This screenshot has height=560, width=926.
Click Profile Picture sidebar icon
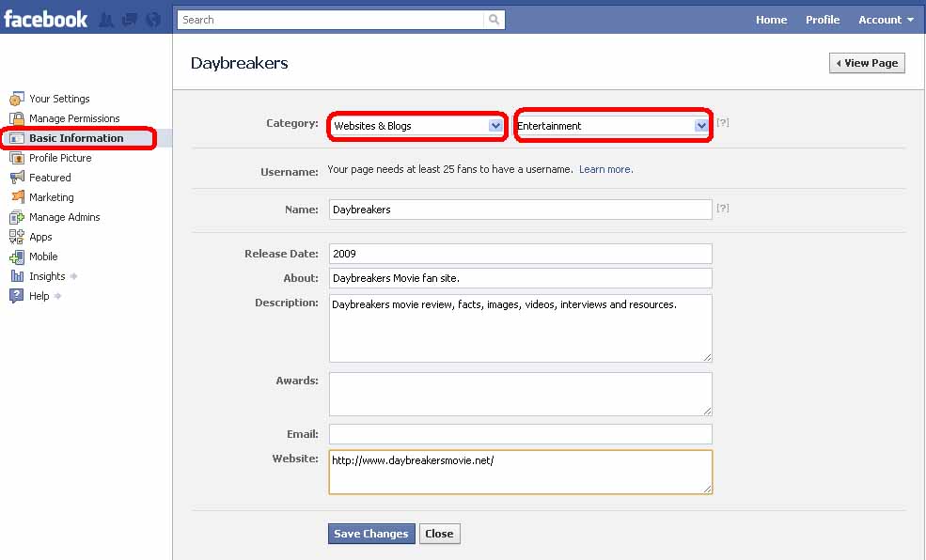tap(17, 158)
